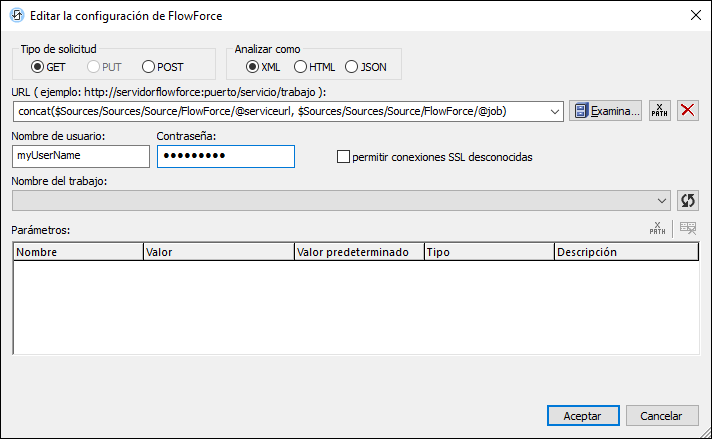712x439 pixels.
Task: Focus the Contraseña password field
Action: [225, 156]
